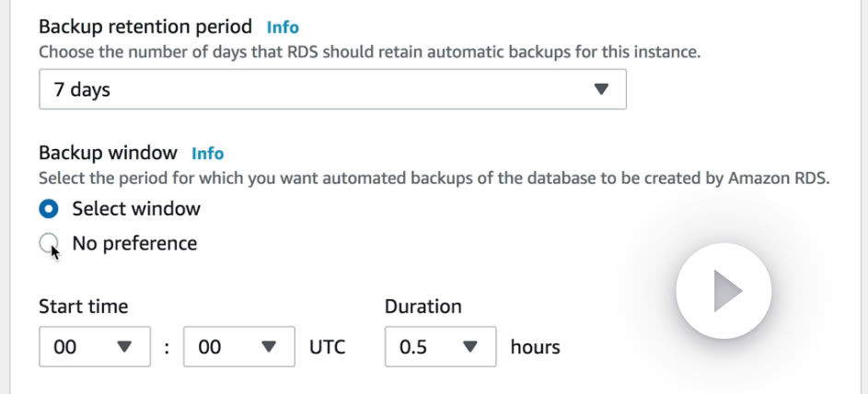Click the retention days description text
This screenshot has width=868, height=394.
(x=369, y=52)
